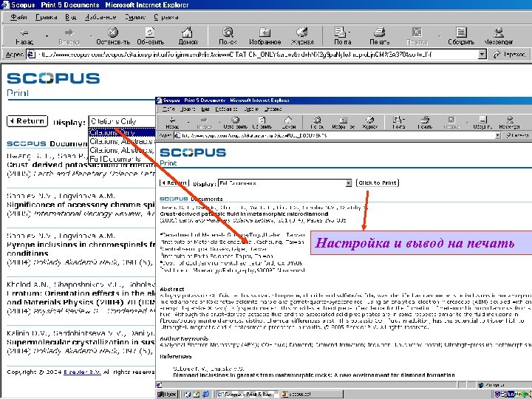The height and width of the screenshot is (399, 532).
Task: Open main window address bar dropdown arrow
Action: point(482,54)
